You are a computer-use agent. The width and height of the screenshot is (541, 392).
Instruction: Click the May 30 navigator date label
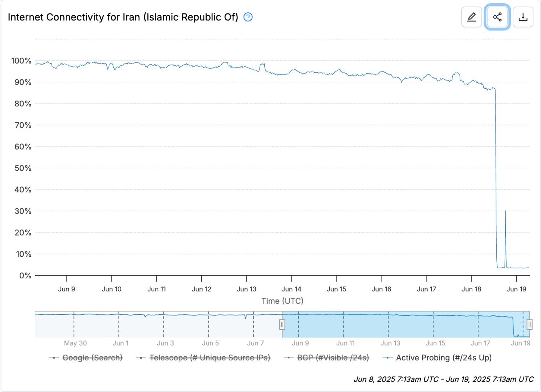76,343
